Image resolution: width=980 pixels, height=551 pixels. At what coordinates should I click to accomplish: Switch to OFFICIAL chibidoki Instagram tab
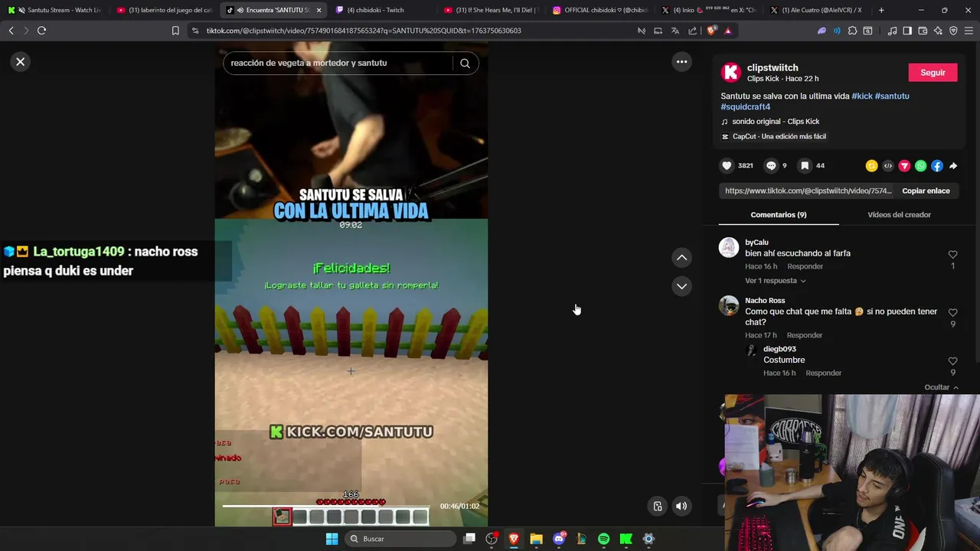coord(599,10)
